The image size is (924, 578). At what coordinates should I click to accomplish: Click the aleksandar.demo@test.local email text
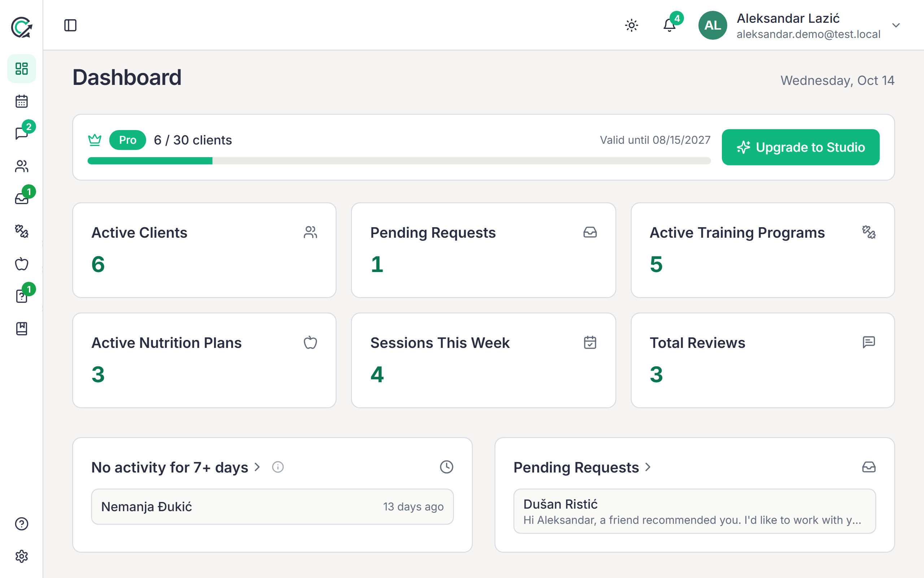[808, 34]
